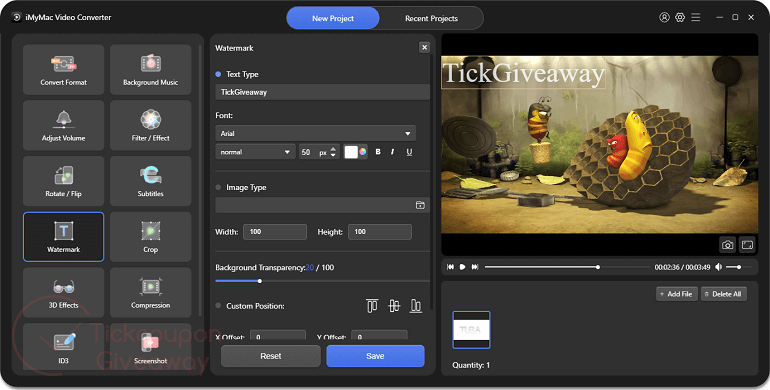770x390 pixels.
Task: Click Add File button
Action: [677, 294]
